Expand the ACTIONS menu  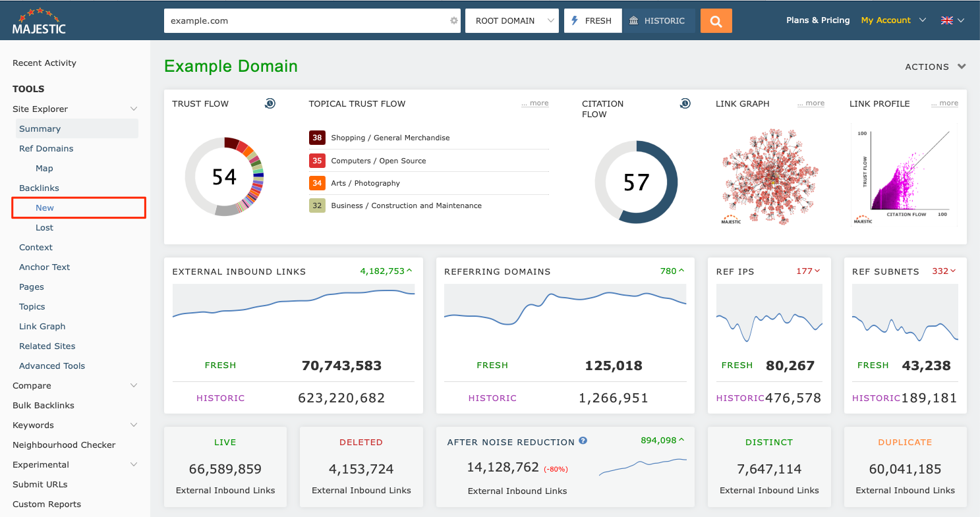point(935,67)
